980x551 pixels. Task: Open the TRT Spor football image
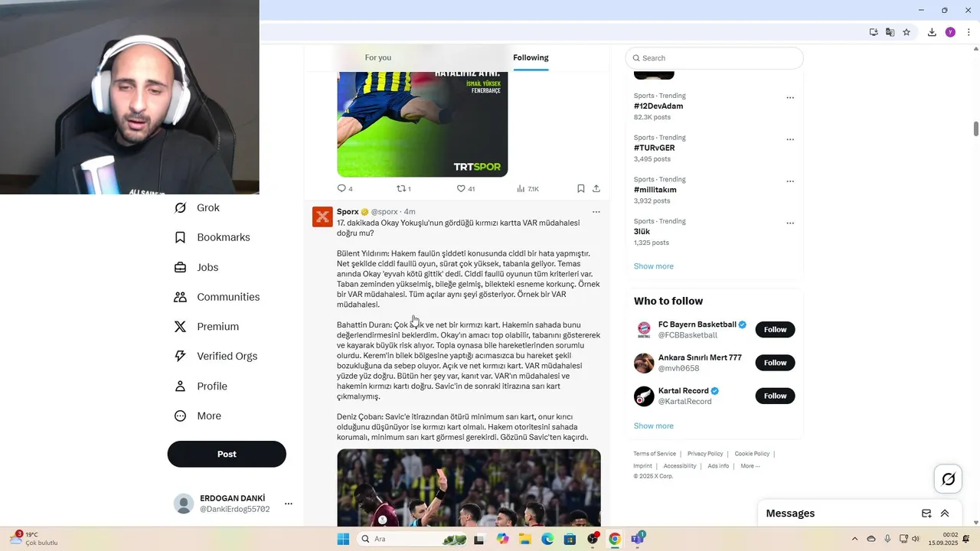(422, 124)
